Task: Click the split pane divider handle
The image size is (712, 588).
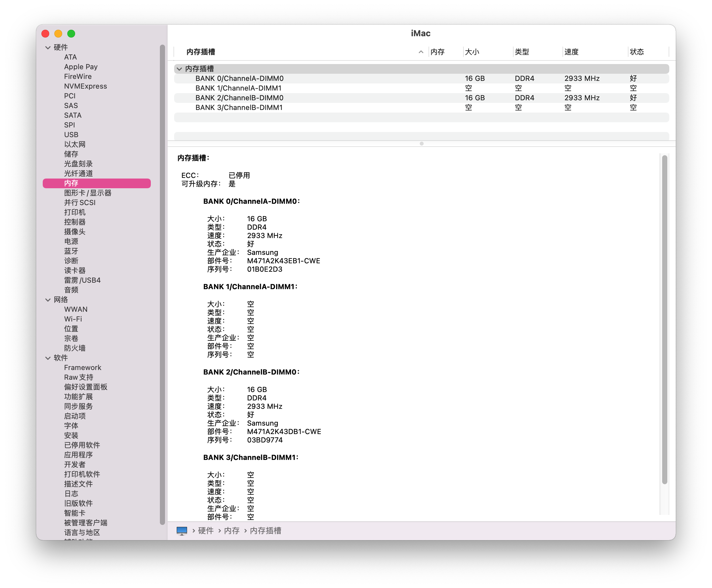Action: point(421,144)
